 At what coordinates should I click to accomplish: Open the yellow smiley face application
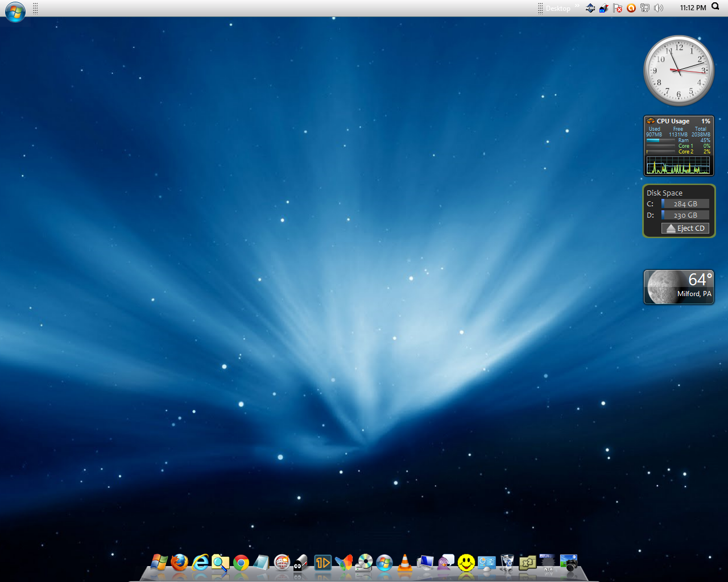[466, 563]
